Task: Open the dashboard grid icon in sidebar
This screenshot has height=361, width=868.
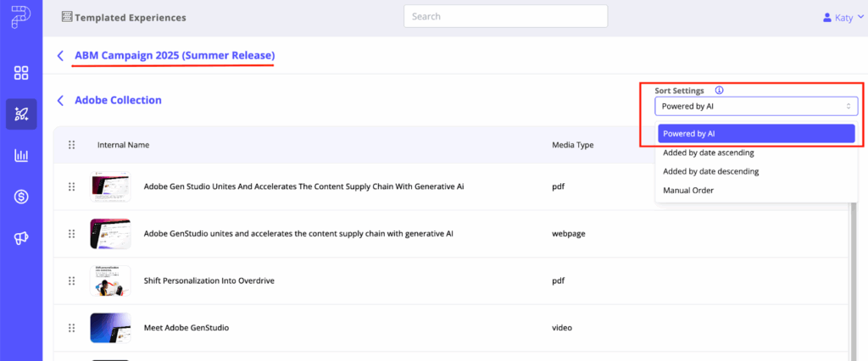Action: tap(21, 73)
